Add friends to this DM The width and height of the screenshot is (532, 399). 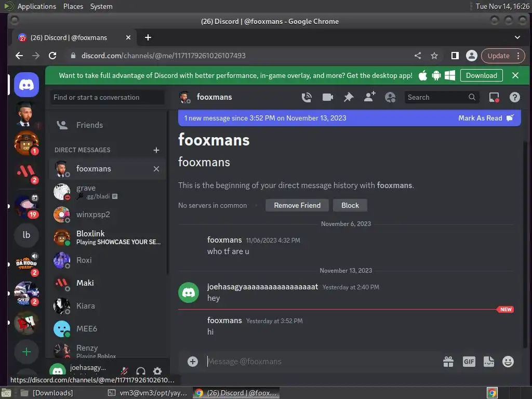(369, 97)
